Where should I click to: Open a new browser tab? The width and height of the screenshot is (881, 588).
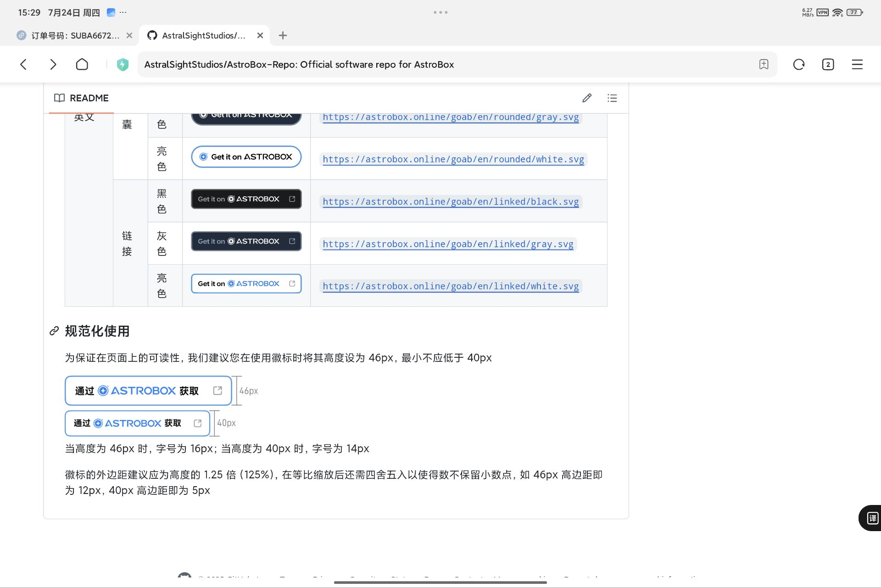coord(283,35)
